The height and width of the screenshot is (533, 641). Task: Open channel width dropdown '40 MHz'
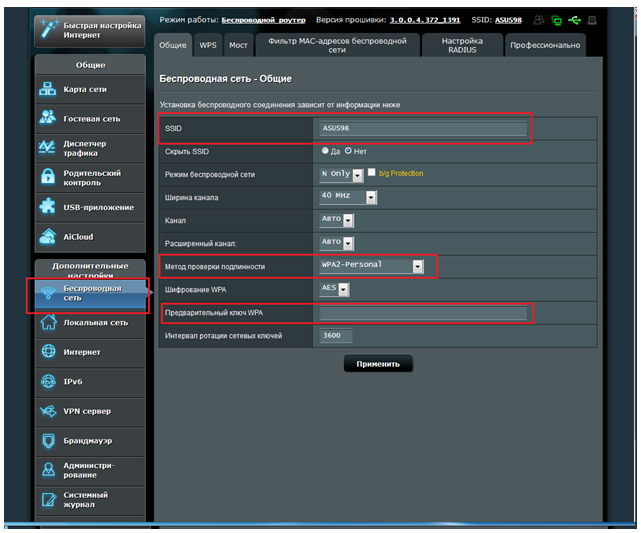coord(348,197)
